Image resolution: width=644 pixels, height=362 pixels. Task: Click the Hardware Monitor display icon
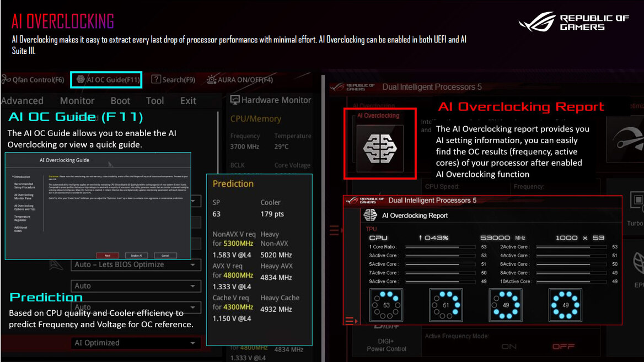(235, 100)
